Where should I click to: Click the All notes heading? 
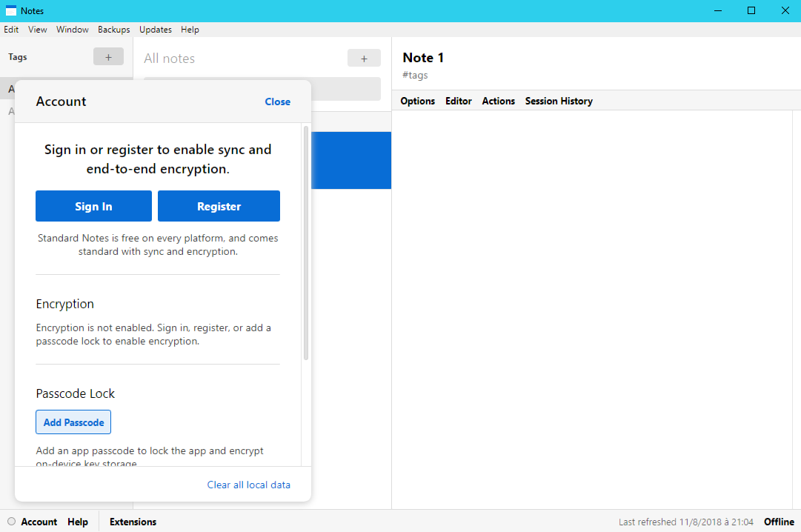(x=169, y=59)
